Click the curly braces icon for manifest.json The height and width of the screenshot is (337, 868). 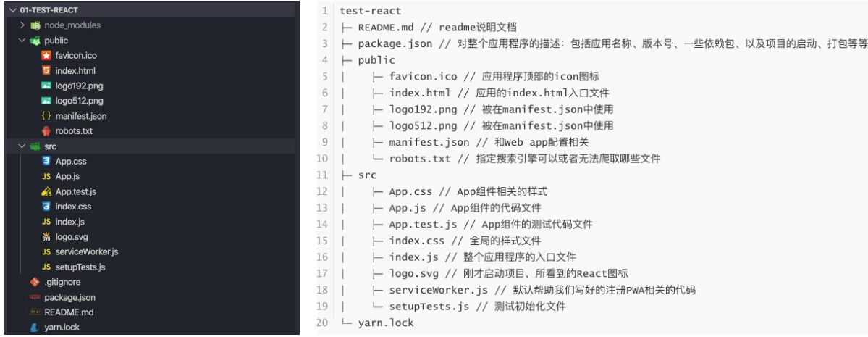click(46, 116)
